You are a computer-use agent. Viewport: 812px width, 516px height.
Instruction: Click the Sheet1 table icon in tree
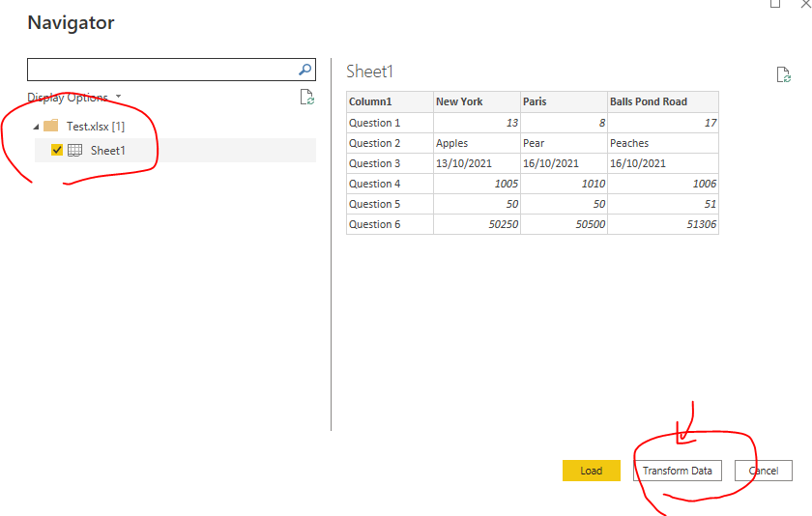click(x=75, y=150)
